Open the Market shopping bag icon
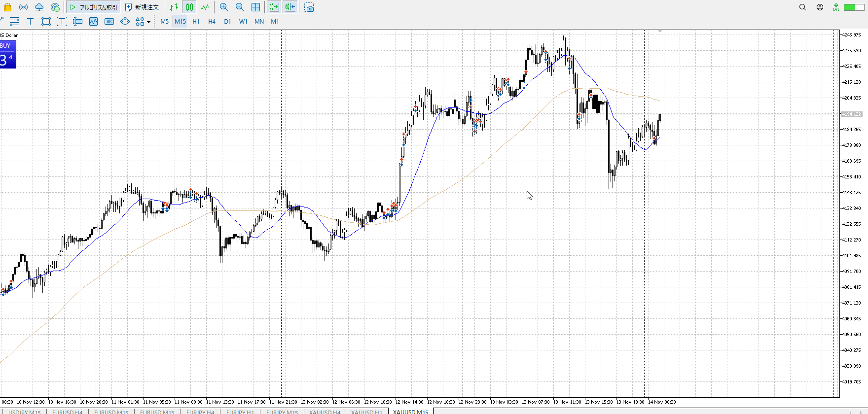 point(7,7)
